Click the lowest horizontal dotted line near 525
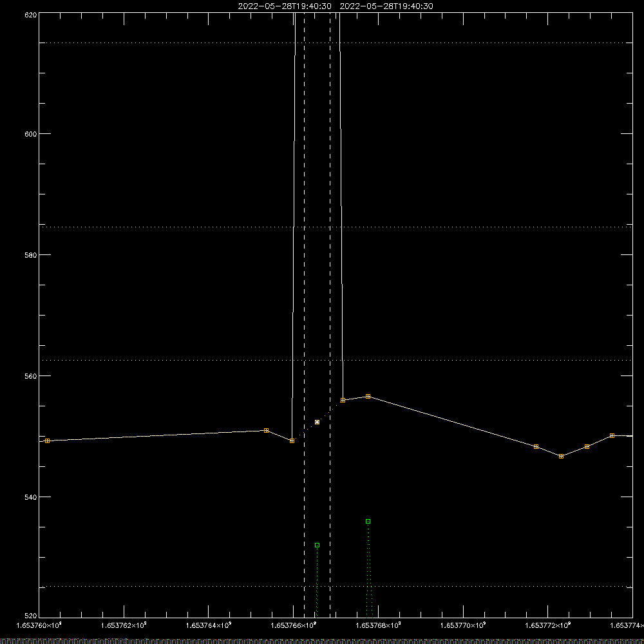Image resolution: width=644 pixels, height=644 pixels. (336, 587)
